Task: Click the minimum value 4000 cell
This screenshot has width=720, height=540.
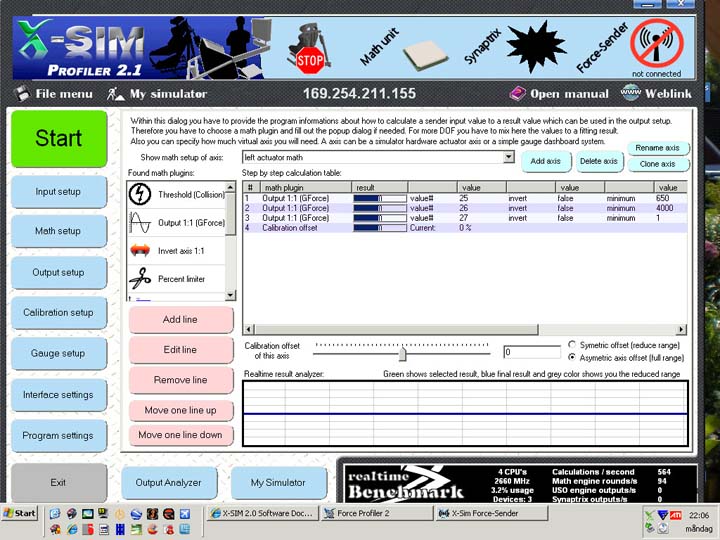Action: point(664,208)
